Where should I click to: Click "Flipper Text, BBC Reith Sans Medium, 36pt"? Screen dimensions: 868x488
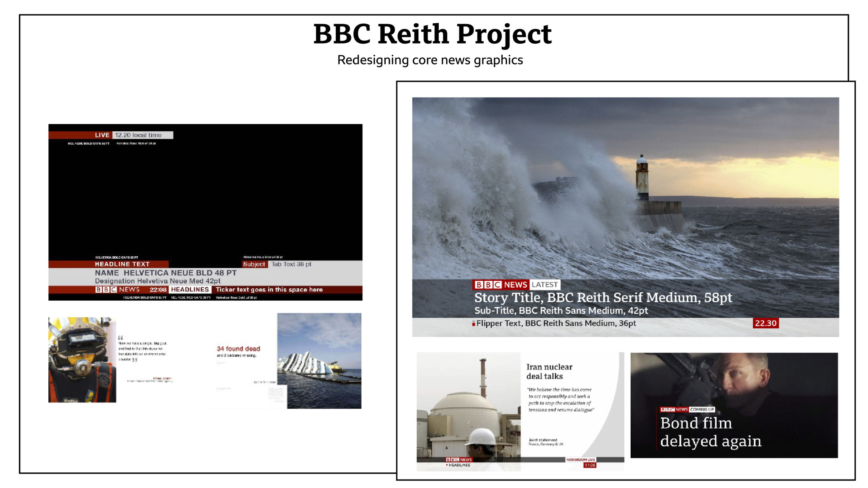[556, 323]
